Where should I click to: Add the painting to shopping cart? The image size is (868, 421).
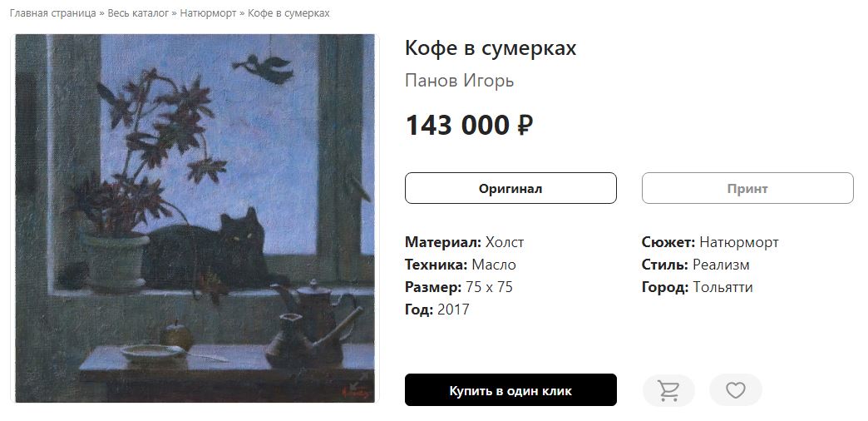point(668,390)
